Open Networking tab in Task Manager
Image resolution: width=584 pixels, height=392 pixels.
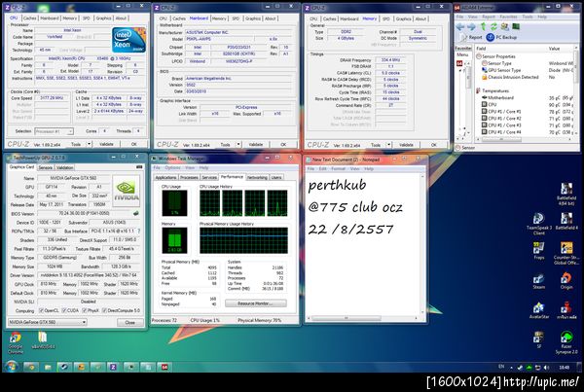257,178
